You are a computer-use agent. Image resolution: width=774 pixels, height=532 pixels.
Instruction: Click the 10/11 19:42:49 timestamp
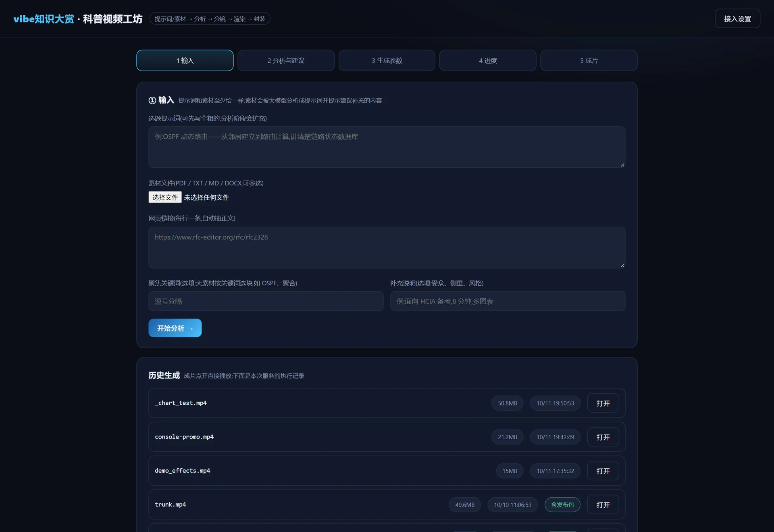pyautogui.click(x=555, y=437)
